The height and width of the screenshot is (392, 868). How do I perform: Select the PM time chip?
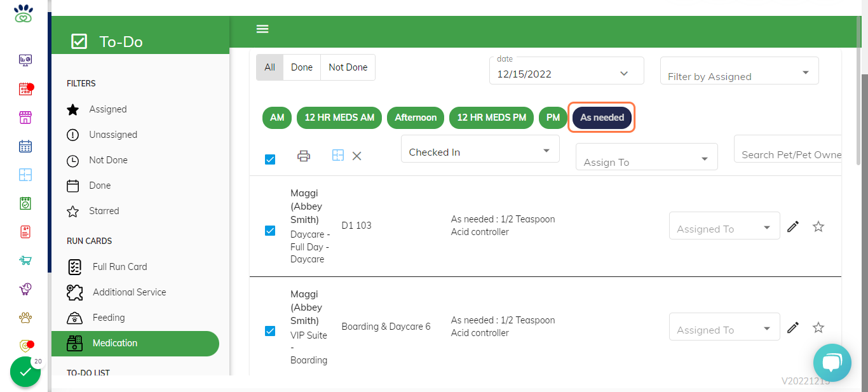pyautogui.click(x=553, y=118)
